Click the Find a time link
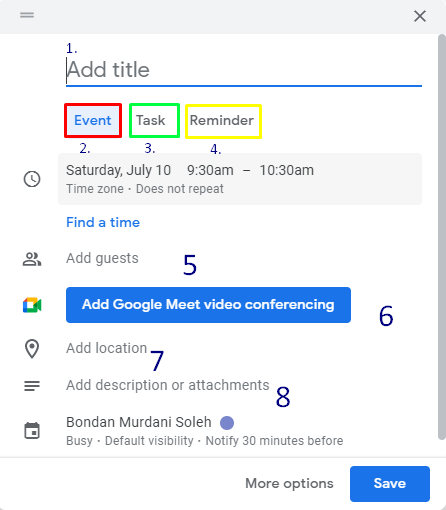This screenshot has width=446, height=510. (x=103, y=222)
